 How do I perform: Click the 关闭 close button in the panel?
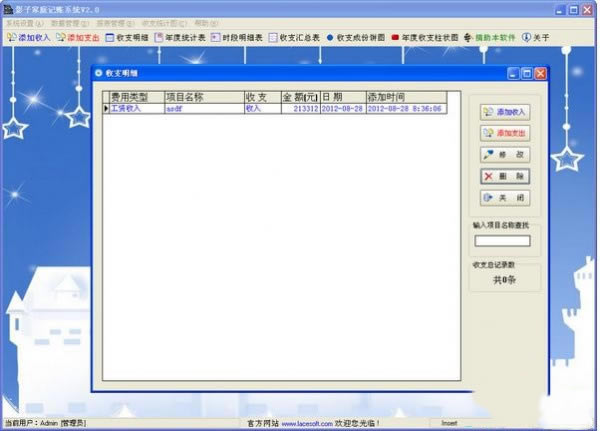tap(505, 198)
